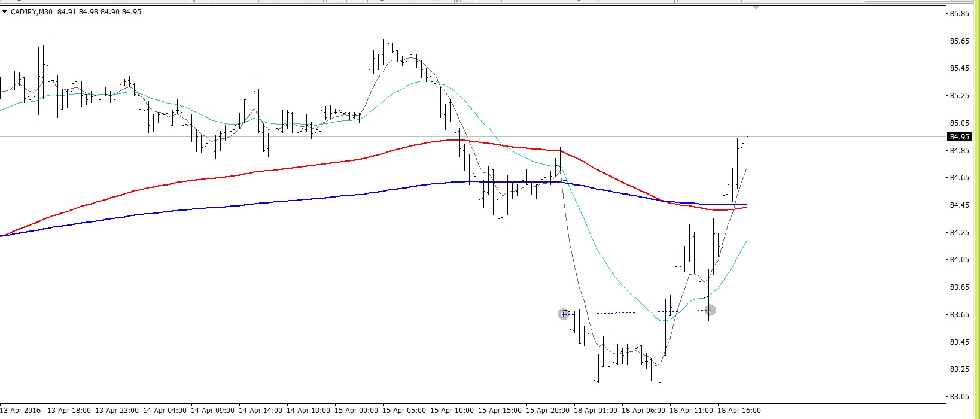
Task: Click the 84.05 price scale label
Action: point(960,260)
